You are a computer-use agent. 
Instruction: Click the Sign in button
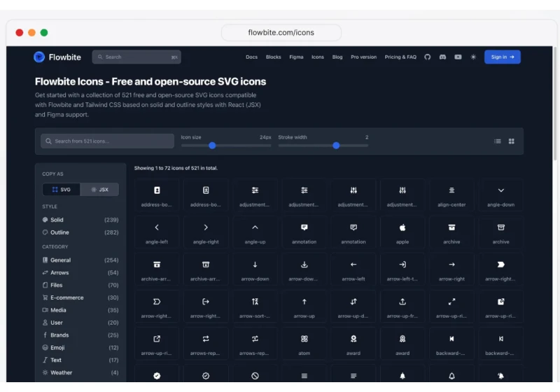tap(502, 57)
